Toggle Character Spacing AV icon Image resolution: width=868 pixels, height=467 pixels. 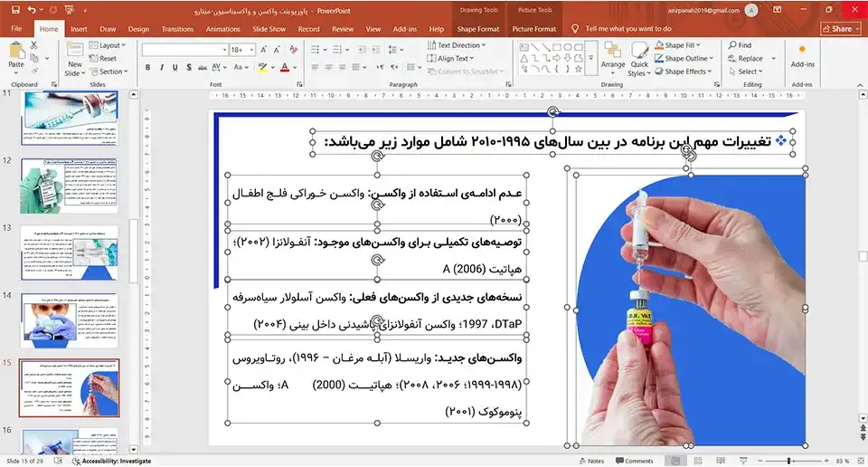tap(218, 68)
